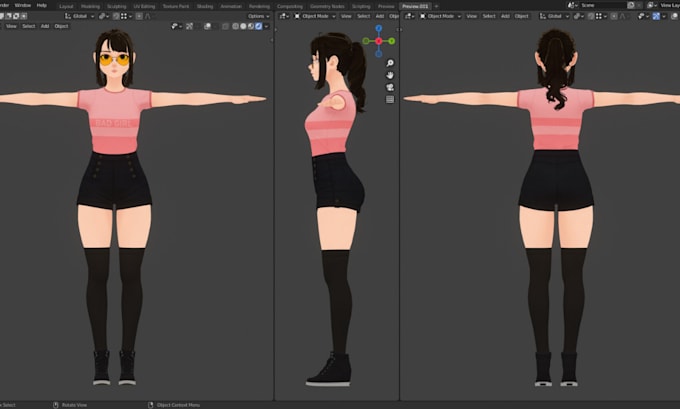Click the zoom magnifier icon in viewport
Viewport: 680px width, 409px height.
(x=389, y=63)
